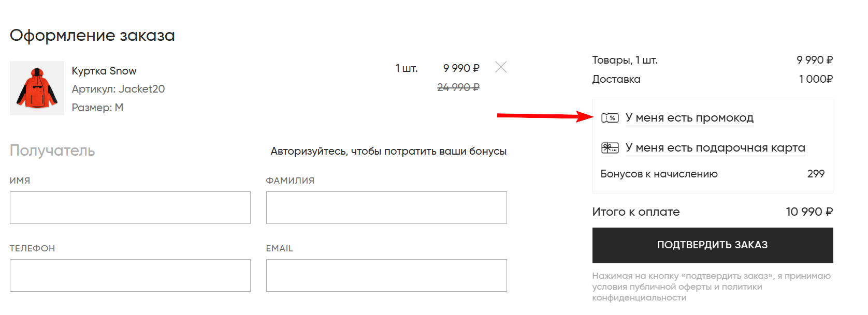Viewport: 868px width, 315px height.
Task: Click the 'Товары, 1 шт.' summary line
Action: pyautogui.click(x=625, y=60)
